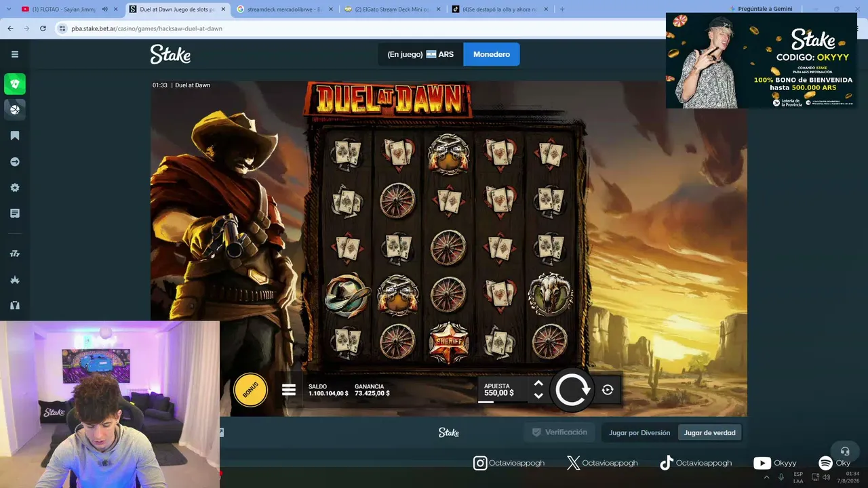Select Jugar de verdad mode
Image resolution: width=868 pixels, height=488 pixels.
pos(709,432)
